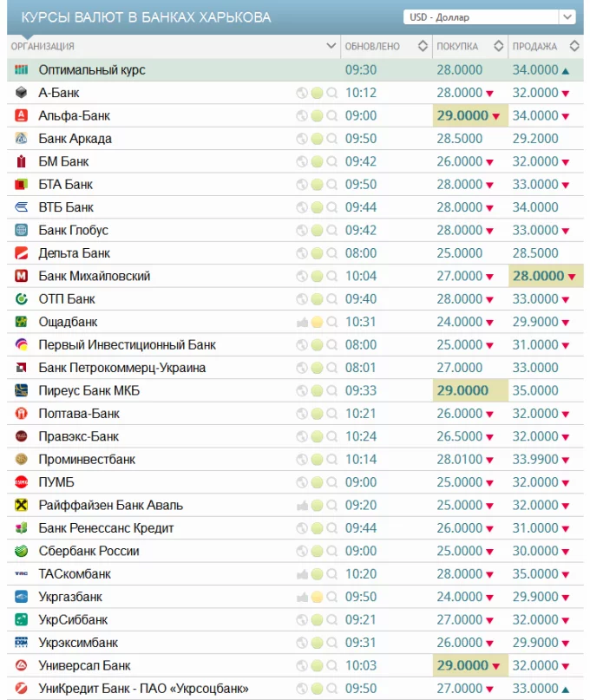
Task: Click the Альфа-Банк red logo icon
Action: click(21, 115)
